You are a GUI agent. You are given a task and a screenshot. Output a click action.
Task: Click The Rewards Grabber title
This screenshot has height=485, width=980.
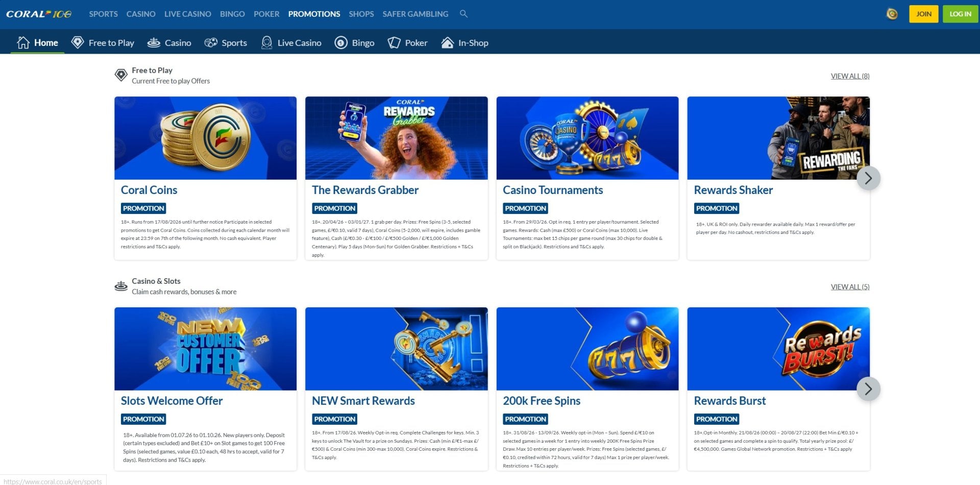365,190
